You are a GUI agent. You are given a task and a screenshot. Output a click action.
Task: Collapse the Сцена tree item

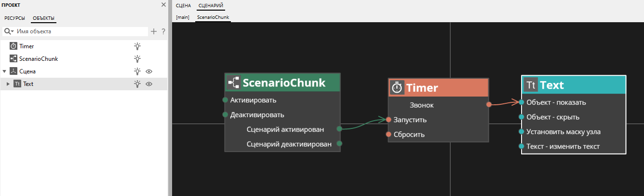tap(4, 71)
